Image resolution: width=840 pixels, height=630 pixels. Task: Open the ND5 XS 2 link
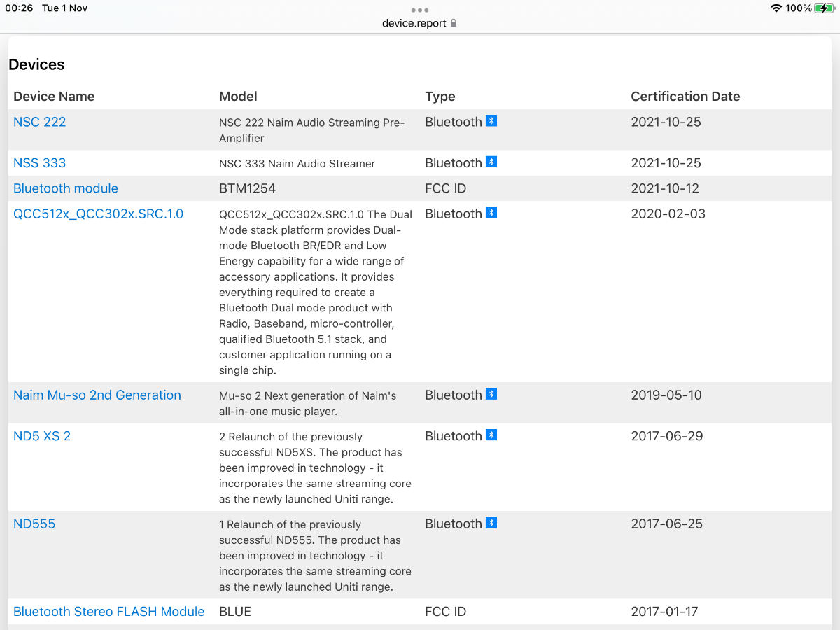point(42,436)
